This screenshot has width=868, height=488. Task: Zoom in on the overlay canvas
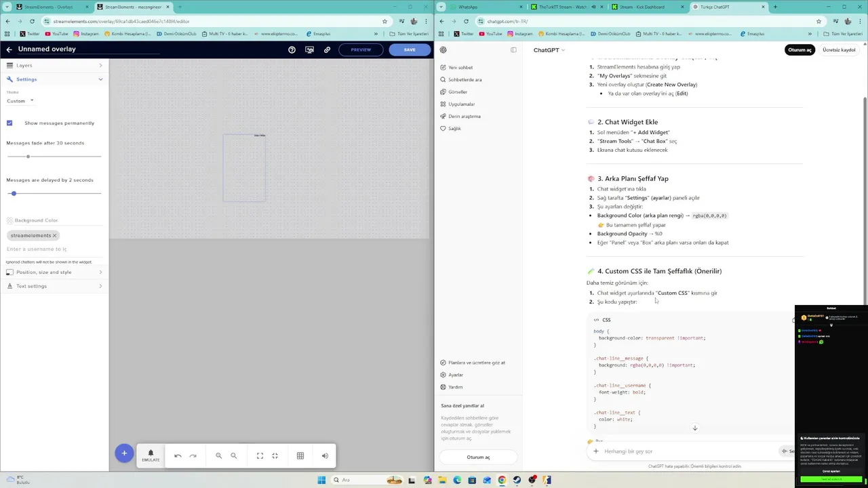tap(218, 456)
